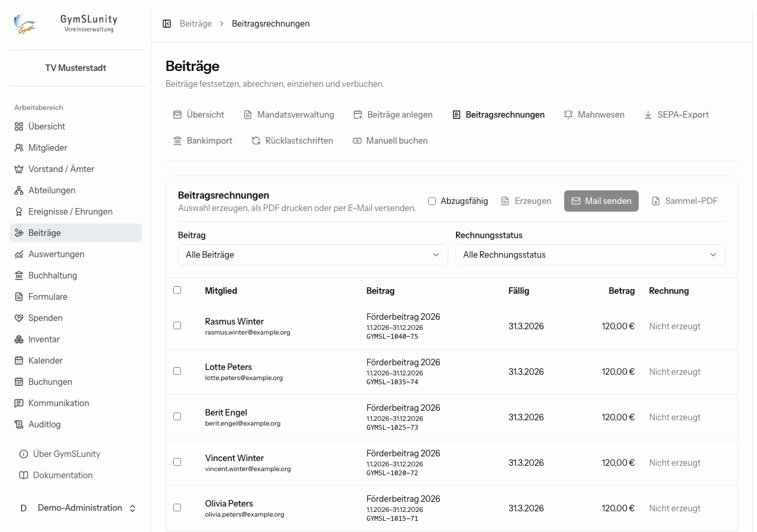The width and height of the screenshot is (757, 532).
Task: Click the Vorstand / Ämter crown icon
Action: [19, 169]
